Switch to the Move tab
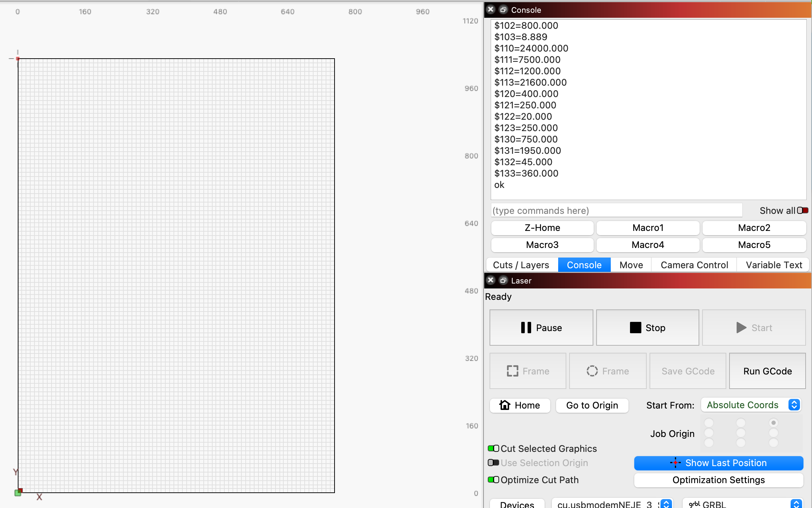812x508 pixels. 631,265
